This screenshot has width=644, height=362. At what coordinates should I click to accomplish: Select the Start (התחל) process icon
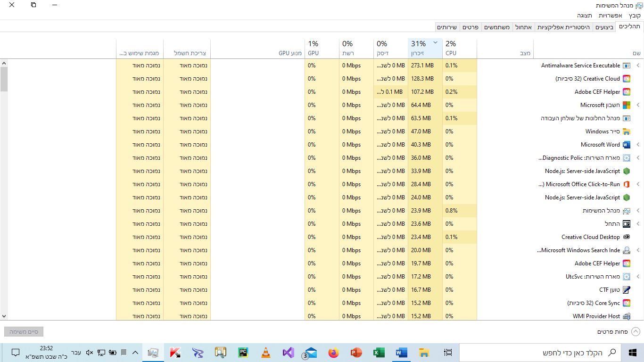point(627,224)
